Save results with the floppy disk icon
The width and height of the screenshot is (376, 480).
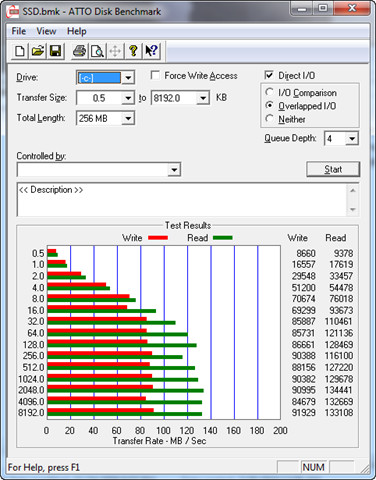55,51
